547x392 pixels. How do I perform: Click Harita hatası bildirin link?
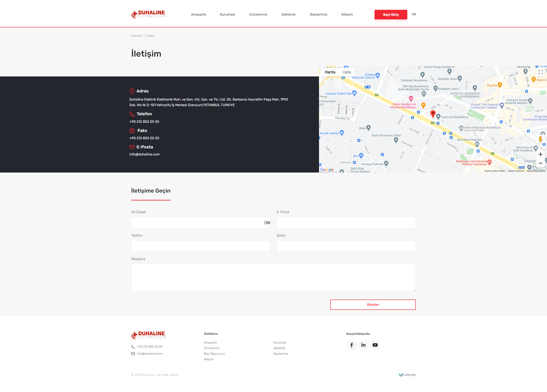[x=536, y=171]
